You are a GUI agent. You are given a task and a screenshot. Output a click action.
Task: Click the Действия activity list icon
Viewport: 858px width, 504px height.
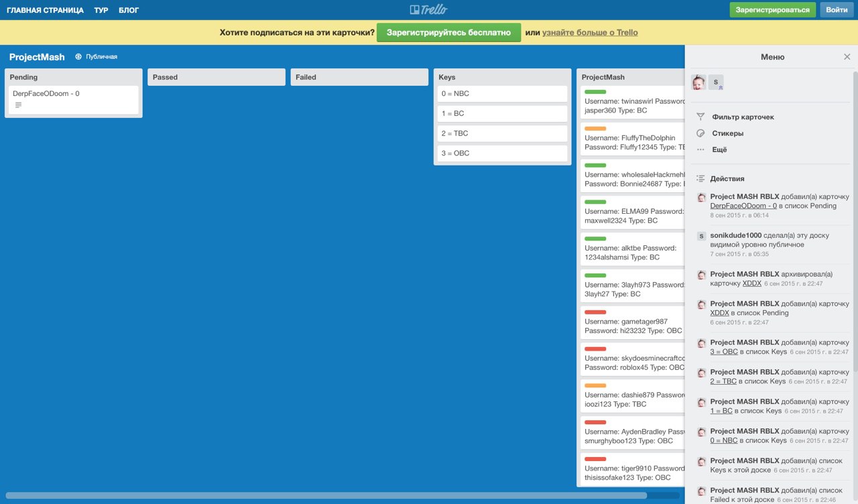tap(700, 179)
